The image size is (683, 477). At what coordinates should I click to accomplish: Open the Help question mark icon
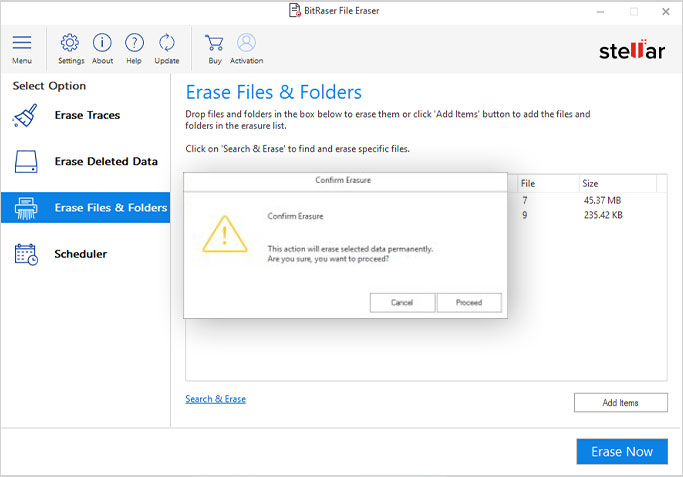pos(134,42)
